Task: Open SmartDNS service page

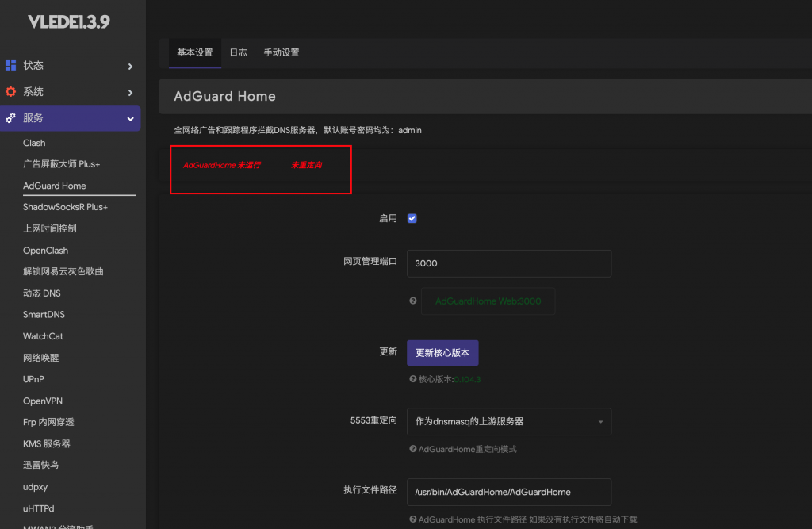Action: 44,315
